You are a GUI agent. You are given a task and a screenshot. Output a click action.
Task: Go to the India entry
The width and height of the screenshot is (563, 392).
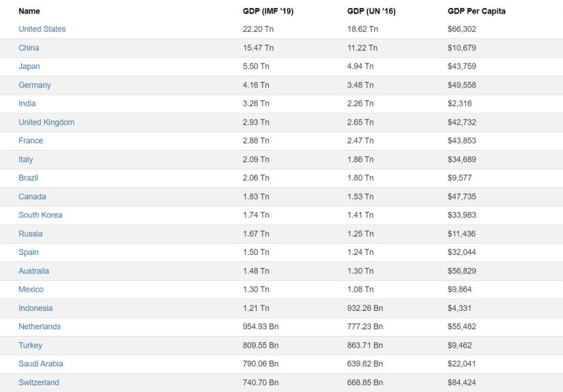click(x=27, y=104)
